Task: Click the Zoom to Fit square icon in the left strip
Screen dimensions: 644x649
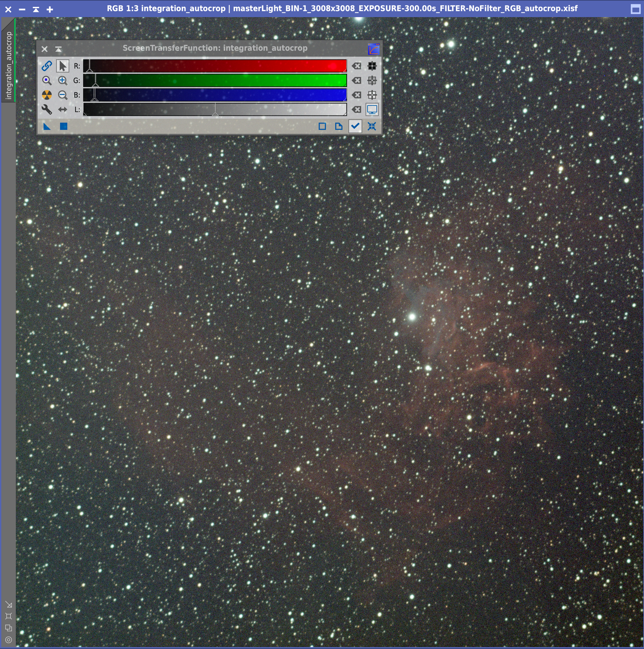Action: (9, 616)
